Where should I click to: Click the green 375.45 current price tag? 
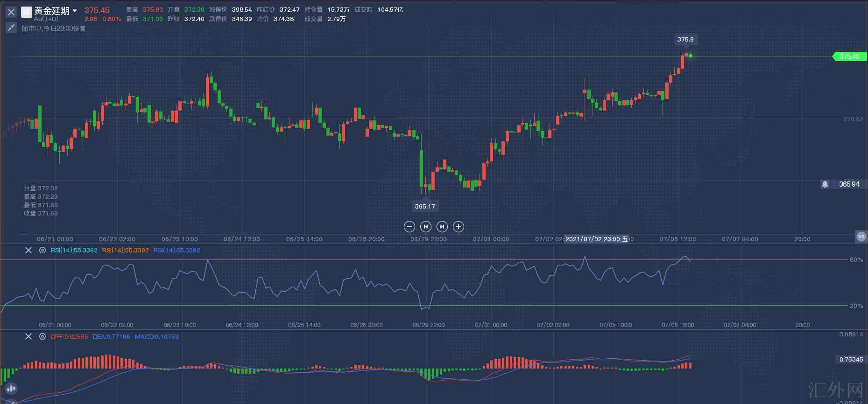848,56
